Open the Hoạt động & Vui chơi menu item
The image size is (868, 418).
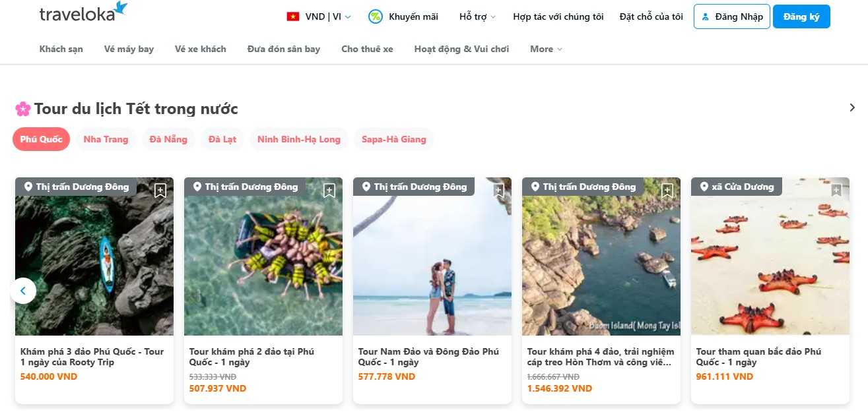[461, 49]
